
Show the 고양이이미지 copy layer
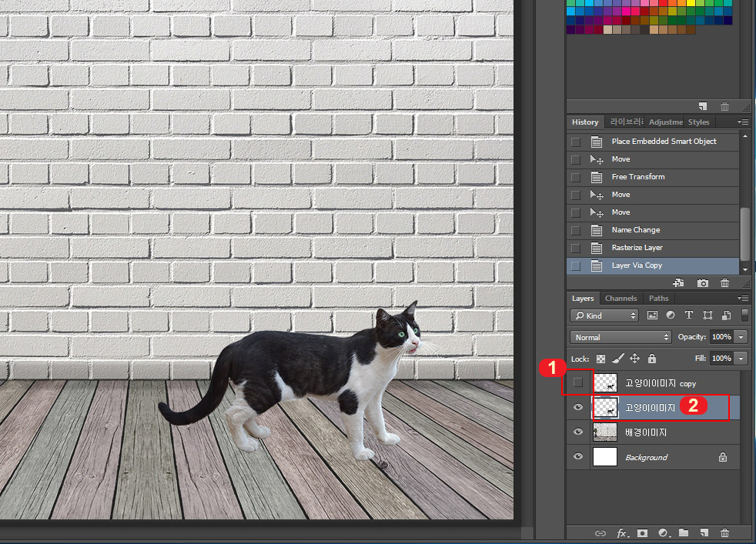577,382
